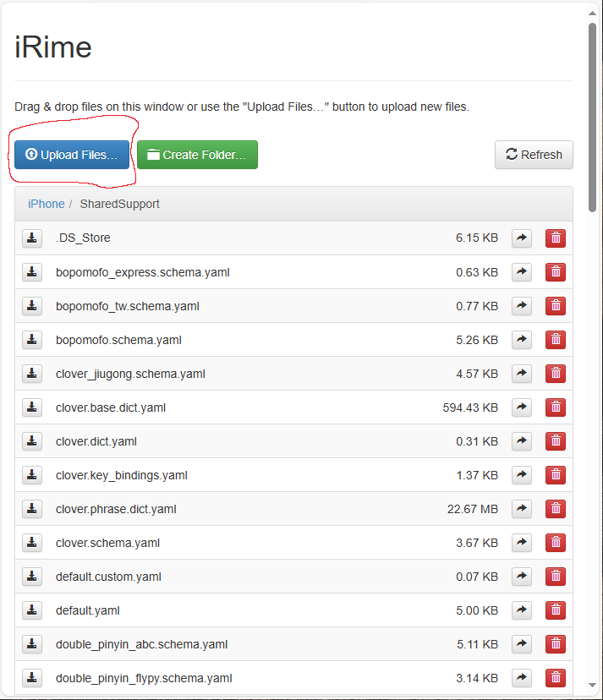Download bopomofo_express.schema.yaml
The height and width of the screenshot is (700, 603).
[32, 272]
